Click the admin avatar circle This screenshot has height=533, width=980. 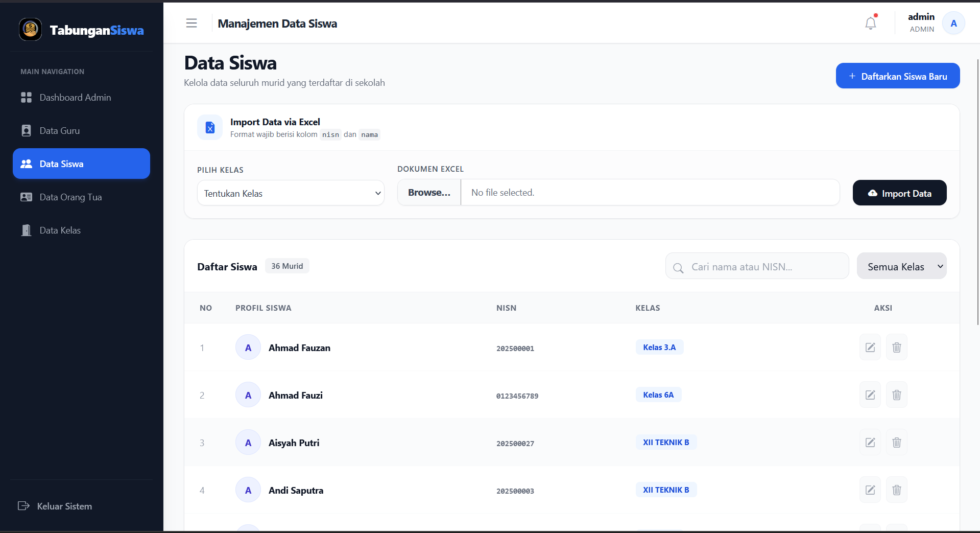click(x=953, y=24)
